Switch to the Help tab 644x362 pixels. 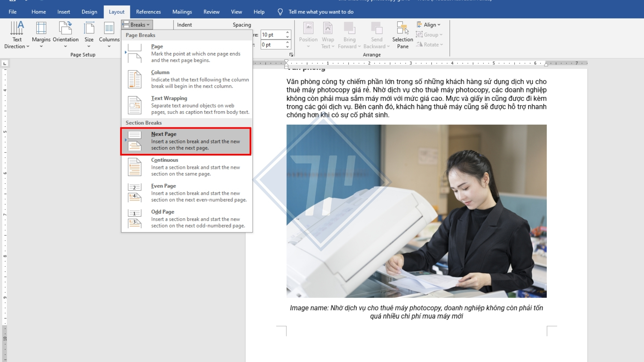click(x=259, y=12)
